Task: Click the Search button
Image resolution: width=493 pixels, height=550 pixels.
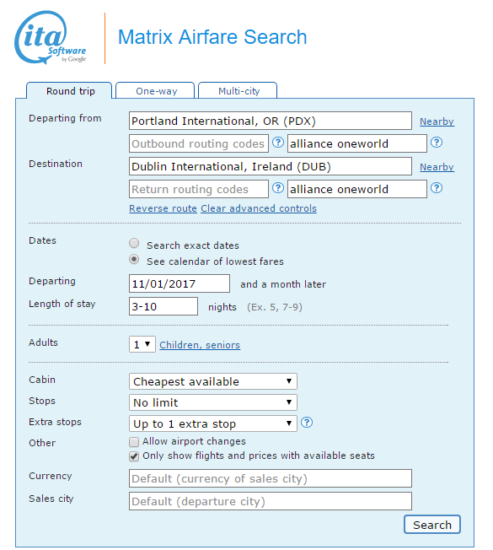Action: (x=432, y=525)
